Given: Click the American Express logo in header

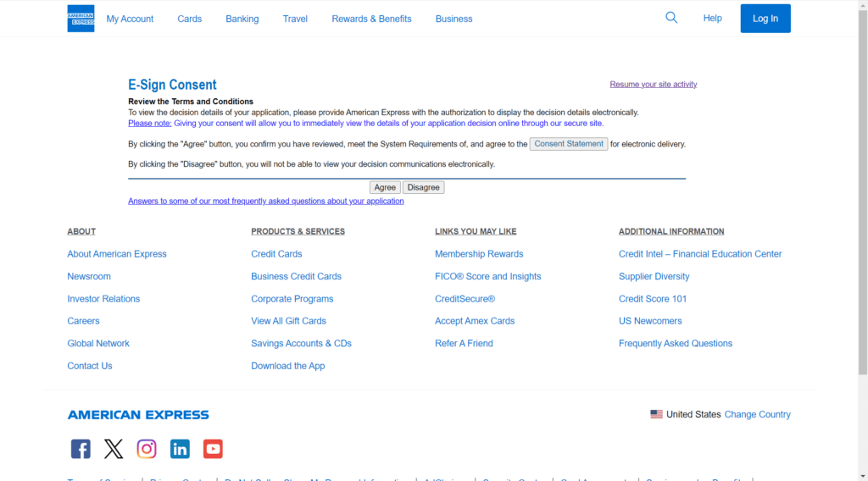Looking at the screenshot, I should tap(81, 19).
